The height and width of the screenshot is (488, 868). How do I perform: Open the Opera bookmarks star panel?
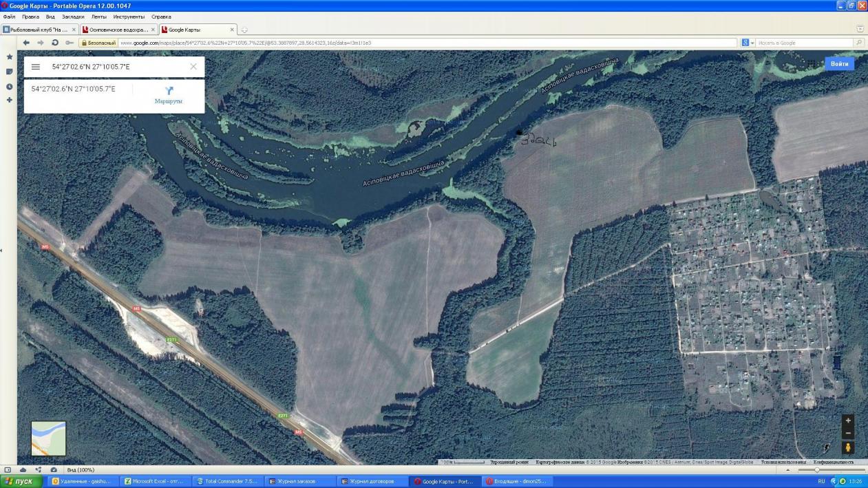point(9,57)
